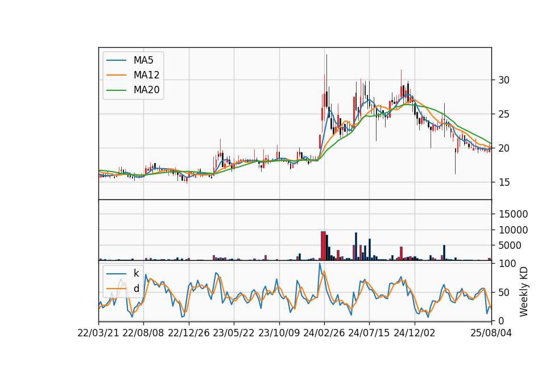Click the blue MA5 legend line sample
The height and width of the screenshot is (392, 546).
(116, 60)
